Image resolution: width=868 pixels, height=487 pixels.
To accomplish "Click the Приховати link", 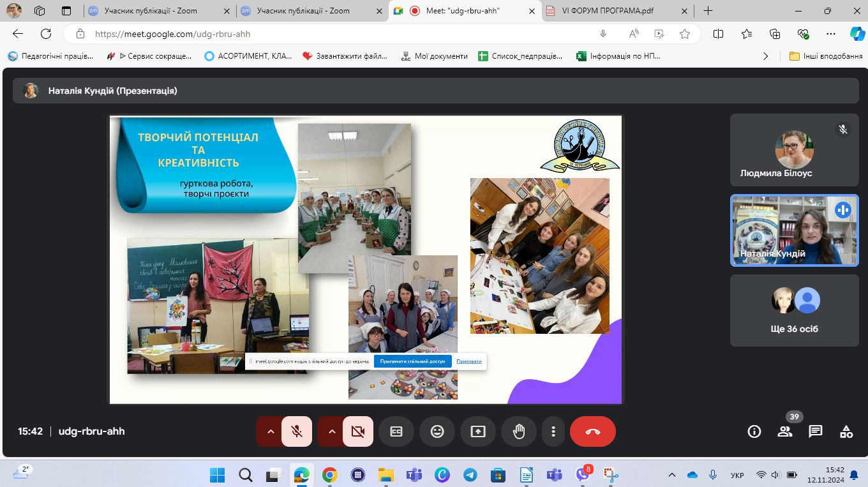I will 469,361.
